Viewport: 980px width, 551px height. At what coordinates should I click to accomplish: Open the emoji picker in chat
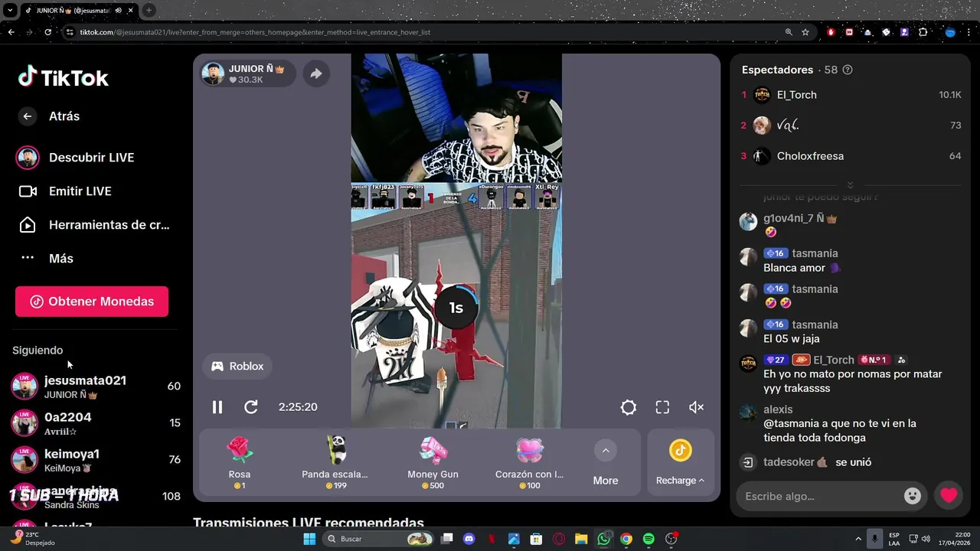912,496
